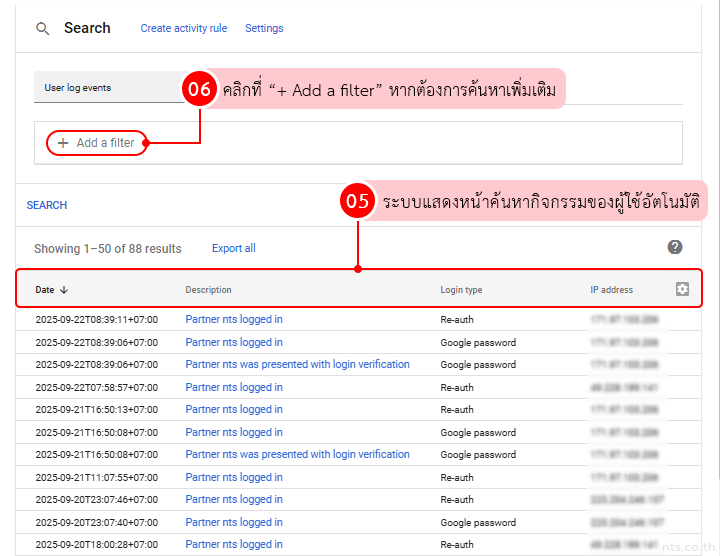Open the Settings link
720x556 pixels.
coord(264,28)
